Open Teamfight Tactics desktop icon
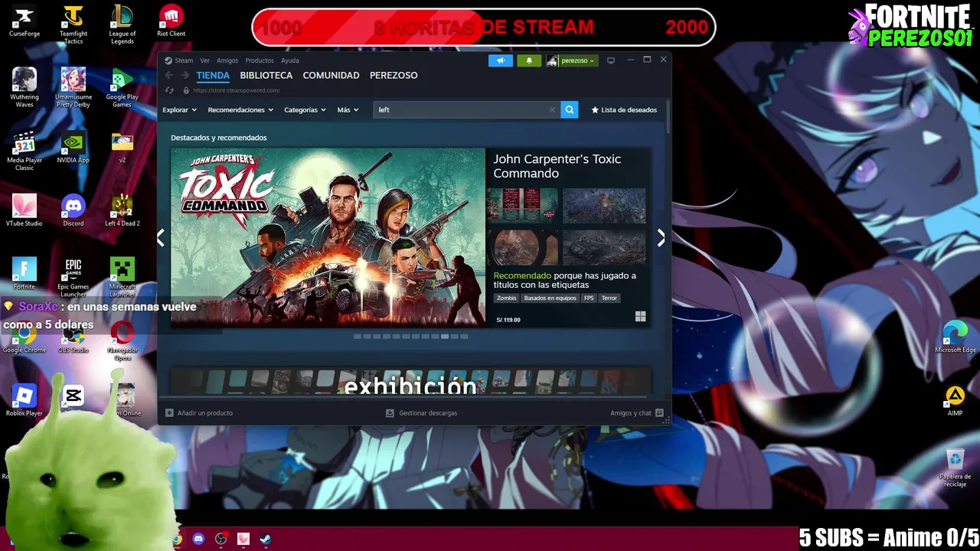This screenshot has width=980, height=551. point(73,25)
